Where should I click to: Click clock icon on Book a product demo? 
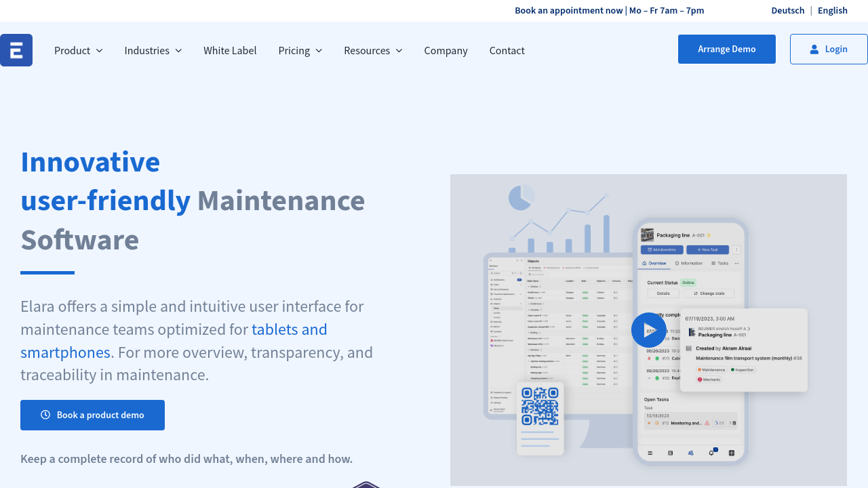[x=45, y=415]
